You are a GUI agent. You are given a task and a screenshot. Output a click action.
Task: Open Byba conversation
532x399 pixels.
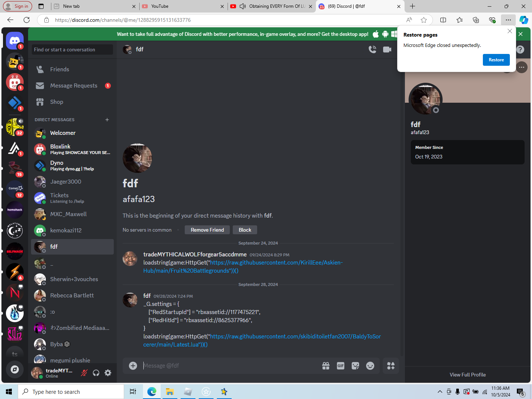tap(72, 344)
